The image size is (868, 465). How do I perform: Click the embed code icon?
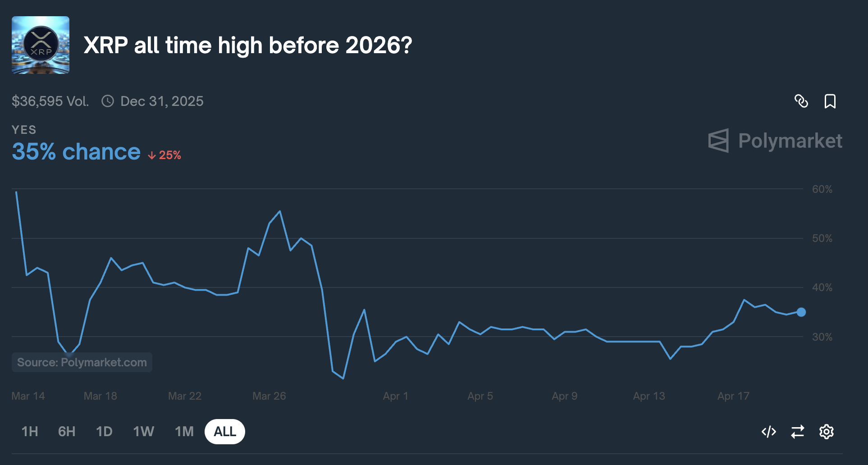click(769, 431)
